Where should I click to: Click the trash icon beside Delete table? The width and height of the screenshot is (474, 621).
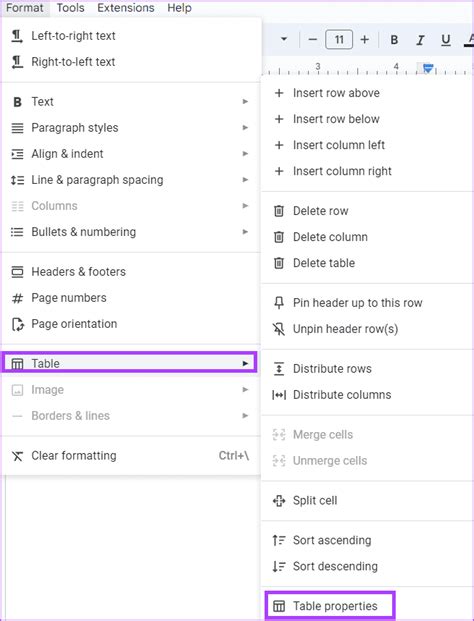pyautogui.click(x=279, y=263)
